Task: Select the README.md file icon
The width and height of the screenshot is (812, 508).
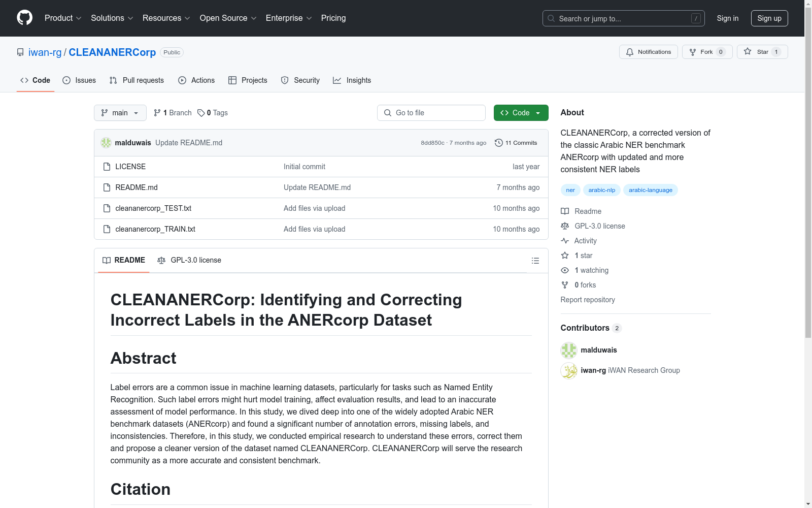Action: coord(107,187)
